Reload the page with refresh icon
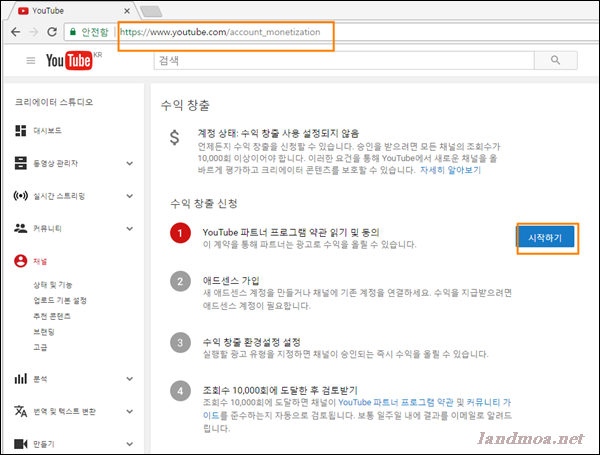The image size is (600, 455). point(52,32)
